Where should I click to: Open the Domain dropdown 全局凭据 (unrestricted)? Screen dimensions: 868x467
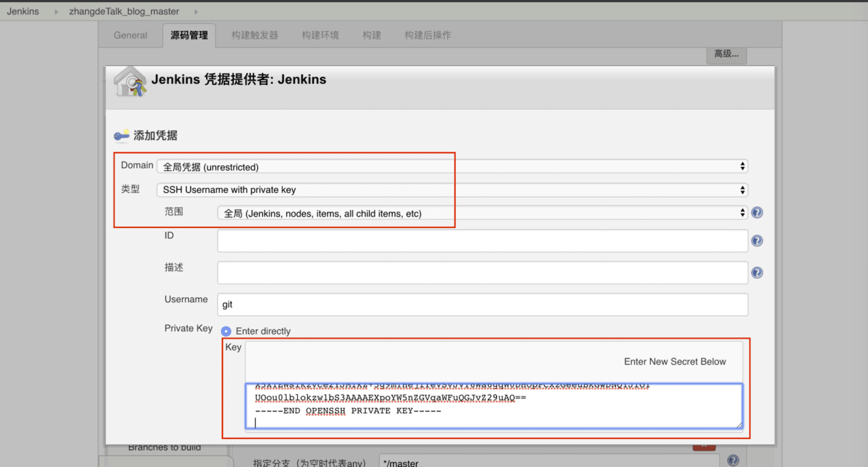pos(452,166)
